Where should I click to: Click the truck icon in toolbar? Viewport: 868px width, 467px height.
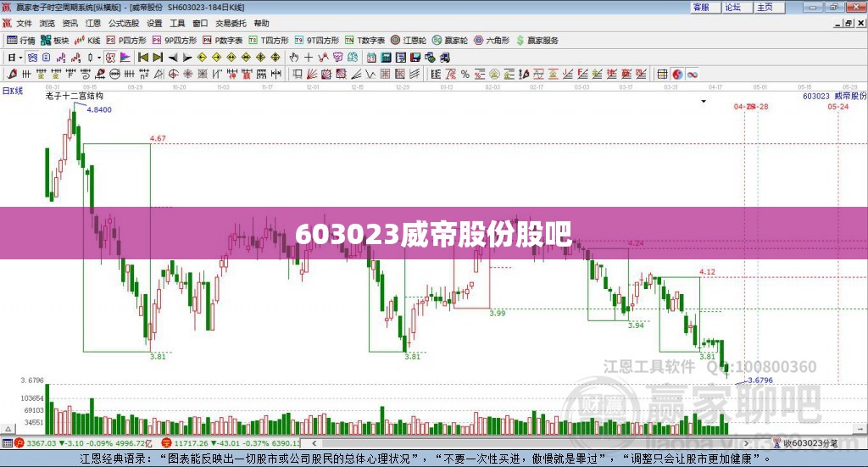(444, 58)
